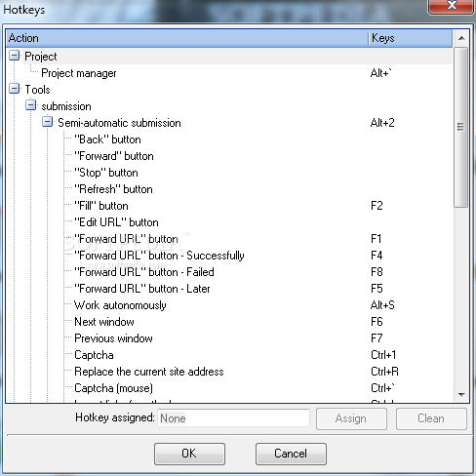
Task: Click the F7 hotkey value
Action: tap(377, 338)
